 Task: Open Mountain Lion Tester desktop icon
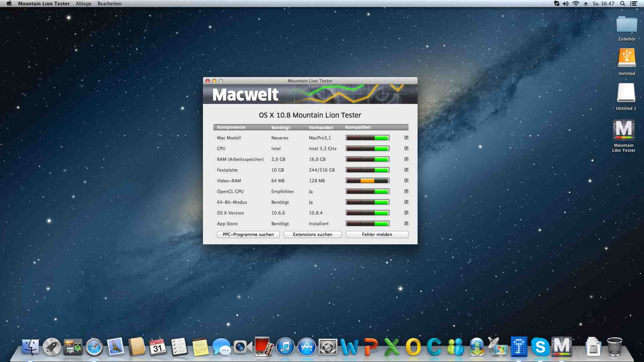point(624,131)
